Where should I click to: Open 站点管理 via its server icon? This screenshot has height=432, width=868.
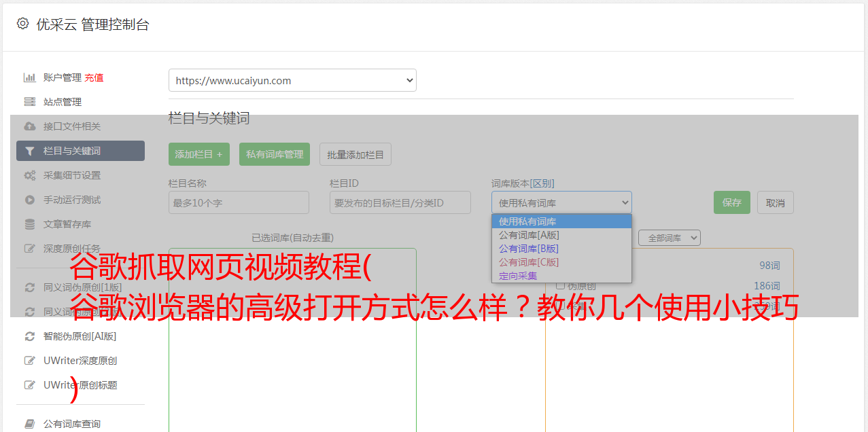click(x=29, y=102)
